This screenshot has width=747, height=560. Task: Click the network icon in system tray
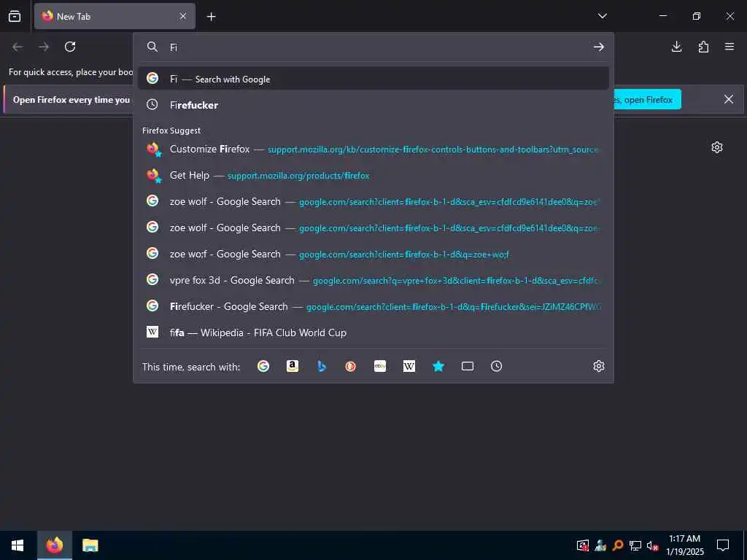click(635, 545)
